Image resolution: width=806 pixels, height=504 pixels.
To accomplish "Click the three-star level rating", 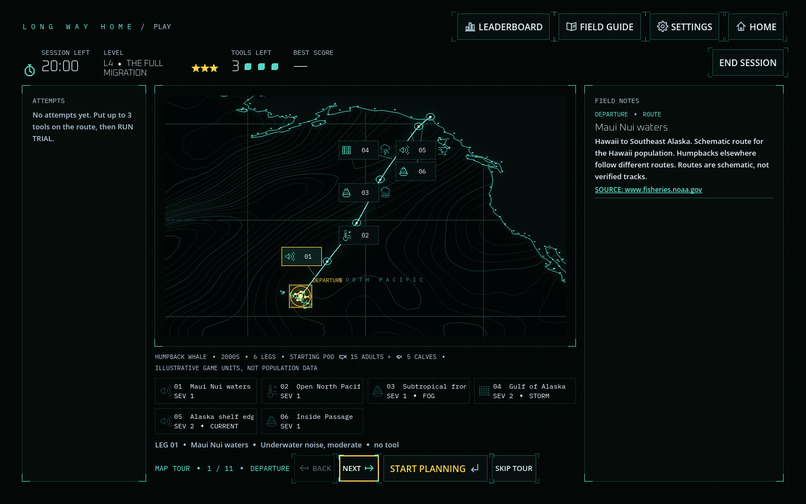I will click(205, 68).
